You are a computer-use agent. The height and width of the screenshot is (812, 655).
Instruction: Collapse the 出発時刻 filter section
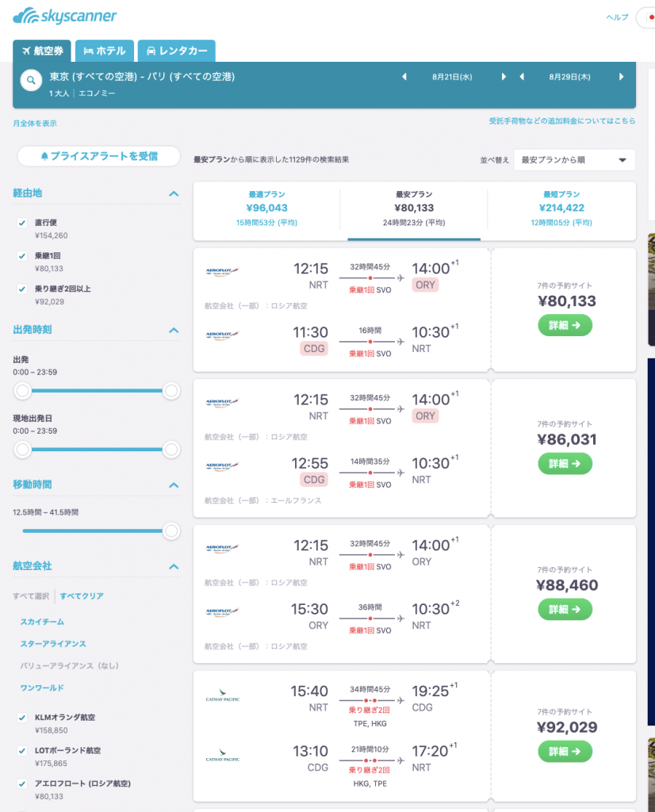click(174, 329)
